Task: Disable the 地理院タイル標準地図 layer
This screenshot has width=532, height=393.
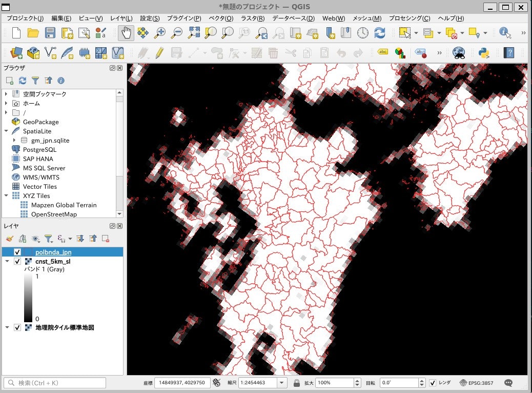Action: 17,327
